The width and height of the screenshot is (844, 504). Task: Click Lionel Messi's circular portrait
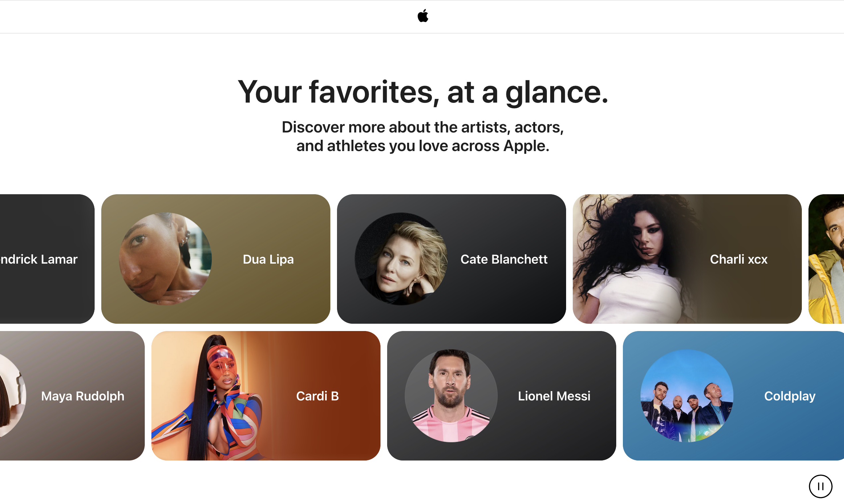pyautogui.click(x=451, y=396)
